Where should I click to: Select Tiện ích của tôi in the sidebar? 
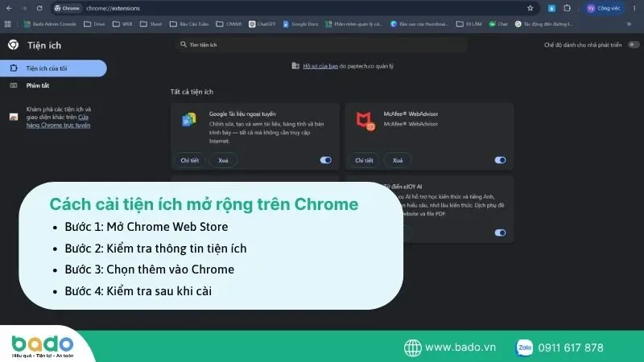point(53,68)
